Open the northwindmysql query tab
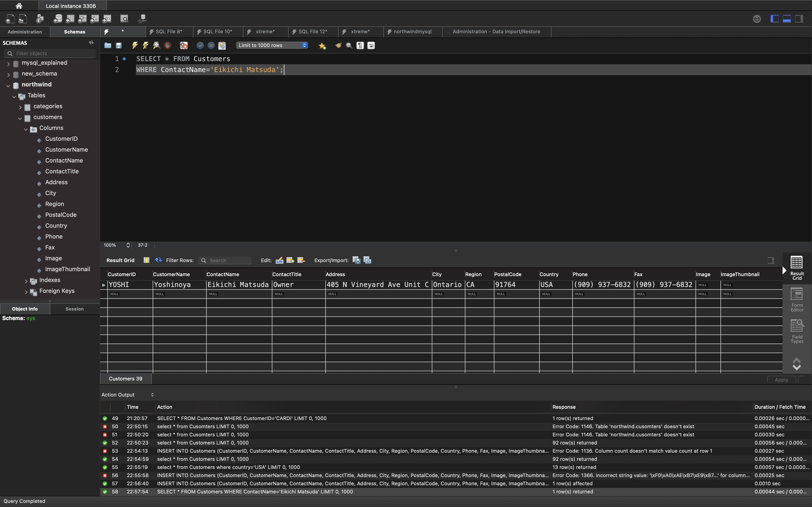Screen dimensions: 812x507 tap(412, 31)
